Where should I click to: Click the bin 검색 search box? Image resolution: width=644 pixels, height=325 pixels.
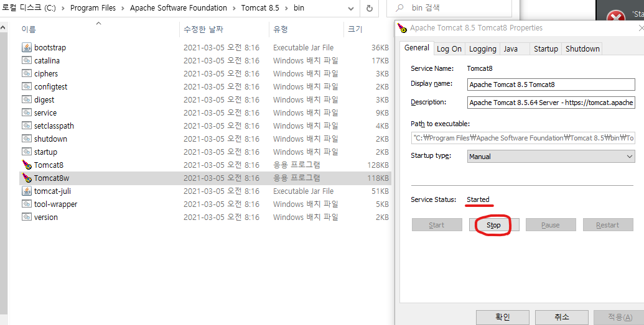point(449,8)
